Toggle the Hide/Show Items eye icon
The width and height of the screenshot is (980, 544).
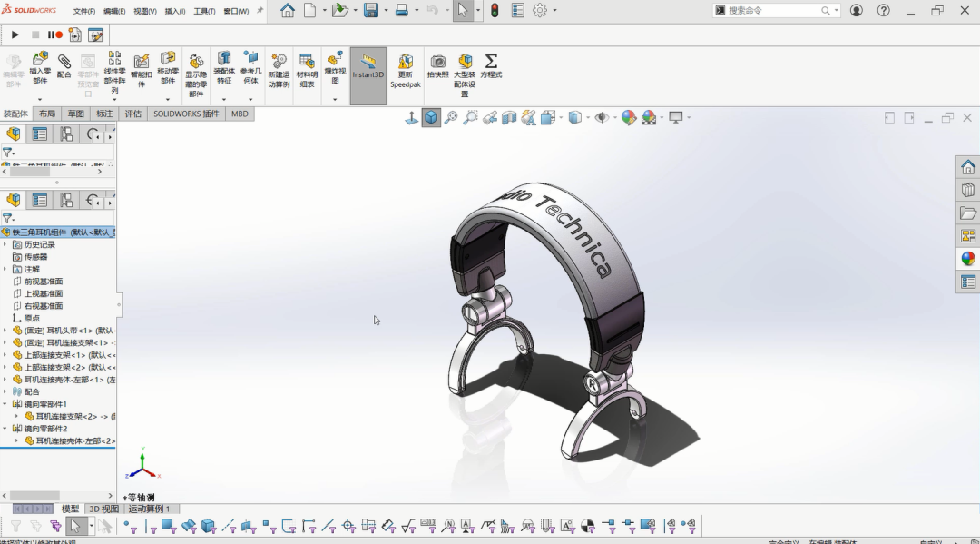pos(601,118)
